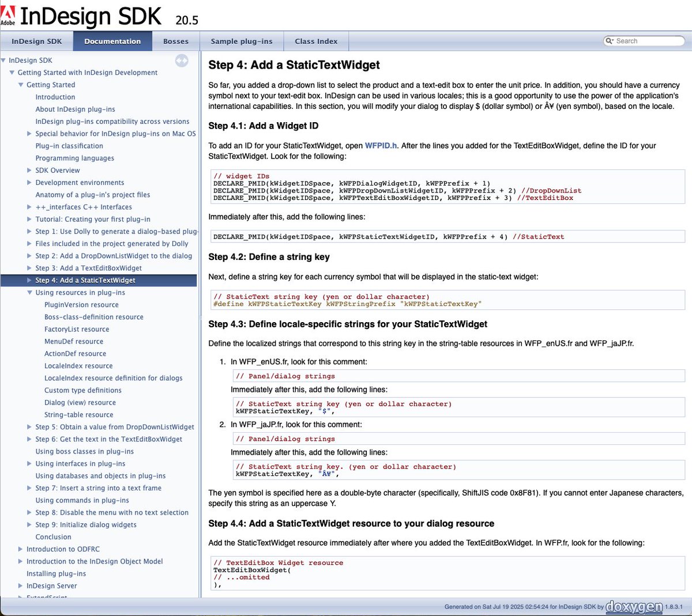Expand Step 1: Use Dolly node
Screen dimensions: 692x616
29,231
